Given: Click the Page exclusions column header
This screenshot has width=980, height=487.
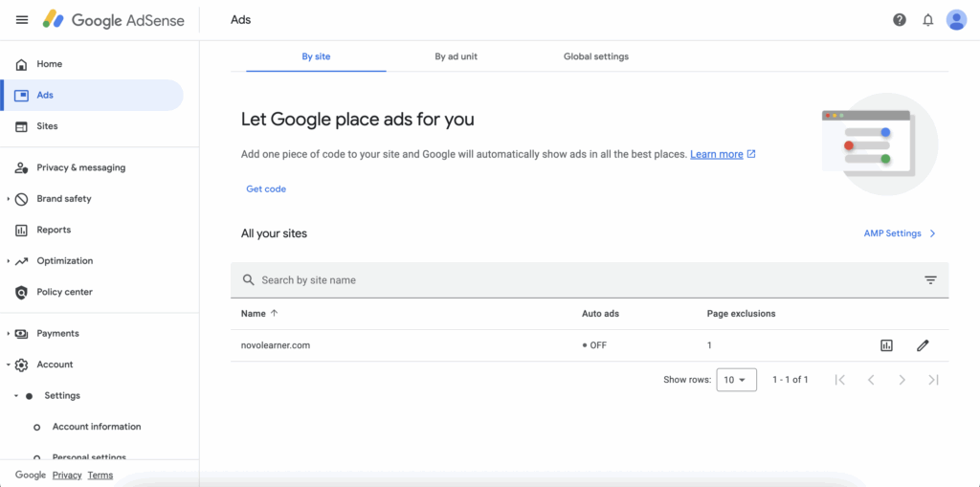Looking at the screenshot, I should click(x=742, y=314).
